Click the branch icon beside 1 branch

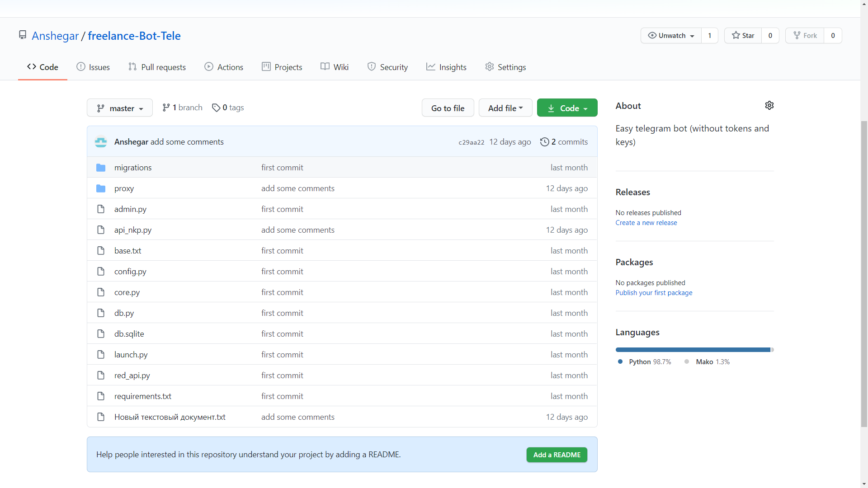(166, 108)
